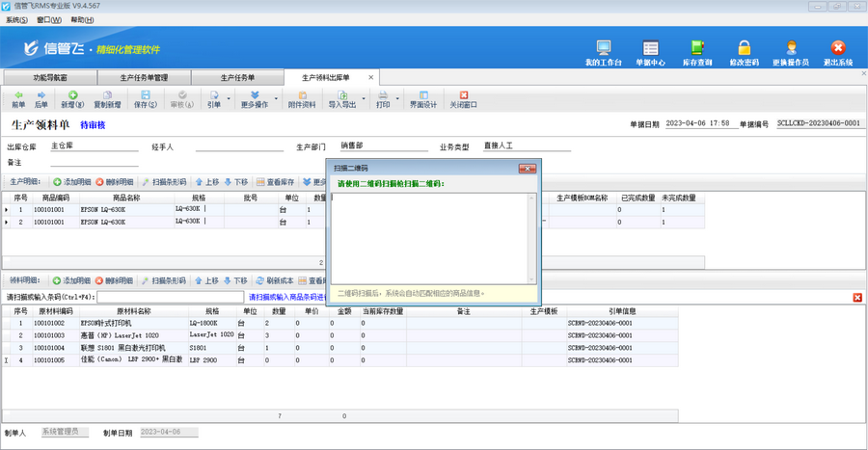Click 修改密码 lock icon
Screen dimensions: 868x450
pyautogui.click(x=744, y=52)
